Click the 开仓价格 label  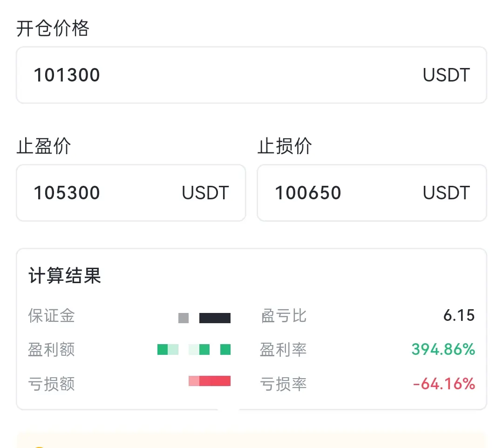[53, 29]
